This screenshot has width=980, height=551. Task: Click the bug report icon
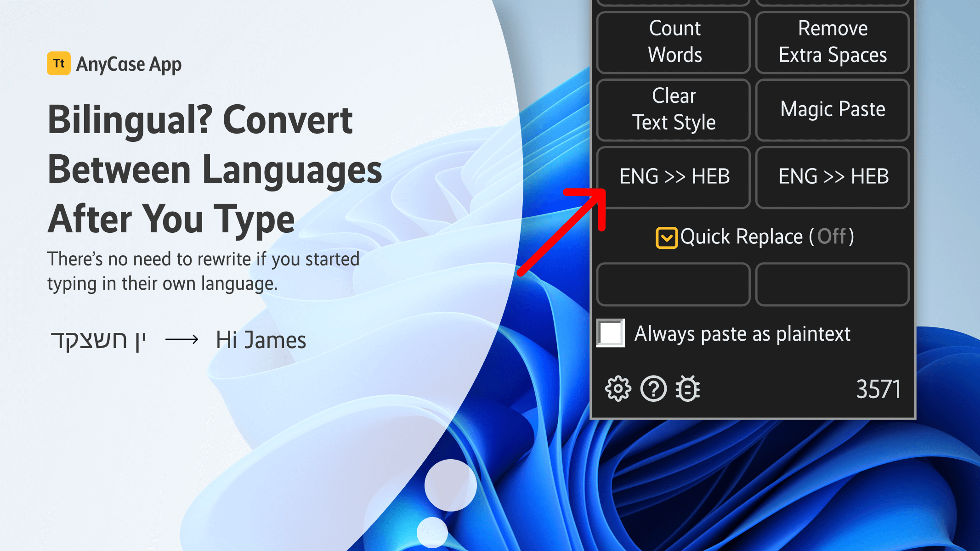(x=688, y=389)
